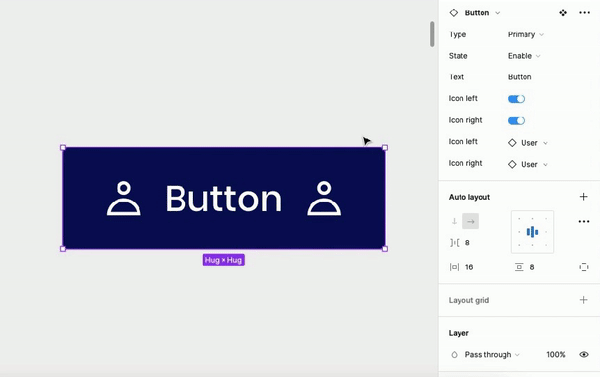Image resolution: width=600 pixels, height=377 pixels.
Task: Set auto layout direction to vertical
Action: pyautogui.click(x=454, y=221)
